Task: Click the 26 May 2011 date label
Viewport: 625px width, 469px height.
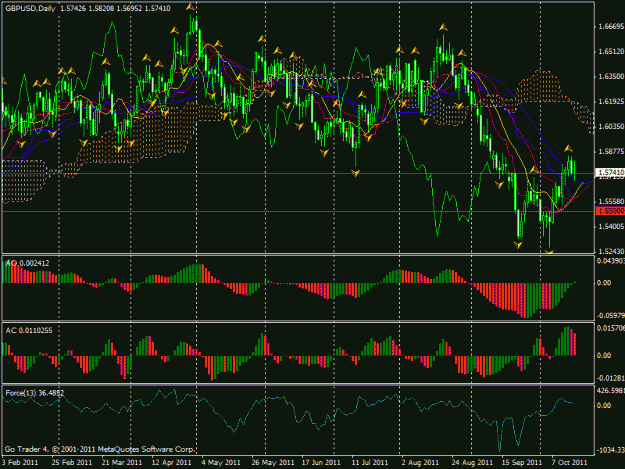Action: (x=273, y=462)
